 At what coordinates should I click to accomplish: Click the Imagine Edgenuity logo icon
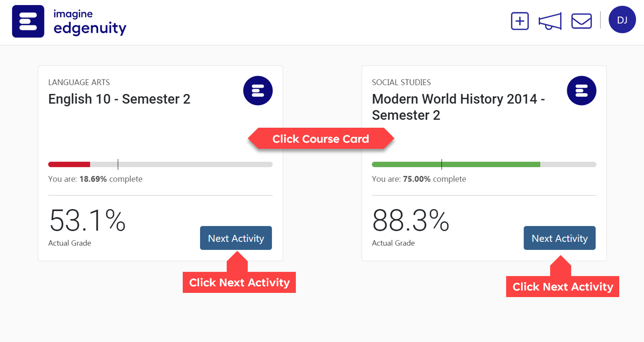pyautogui.click(x=28, y=22)
